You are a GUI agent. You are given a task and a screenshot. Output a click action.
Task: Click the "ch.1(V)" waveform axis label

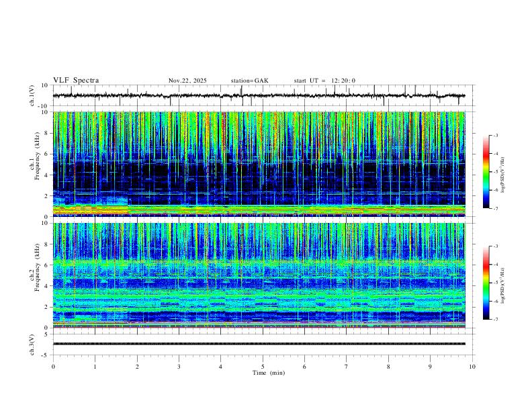[x=32, y=95]
